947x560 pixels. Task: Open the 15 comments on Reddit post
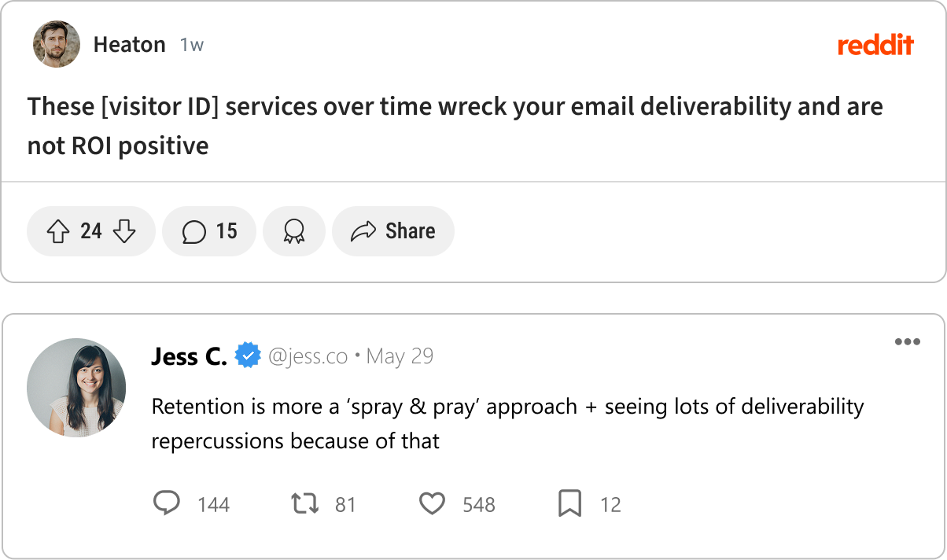[x=209, y=231]
